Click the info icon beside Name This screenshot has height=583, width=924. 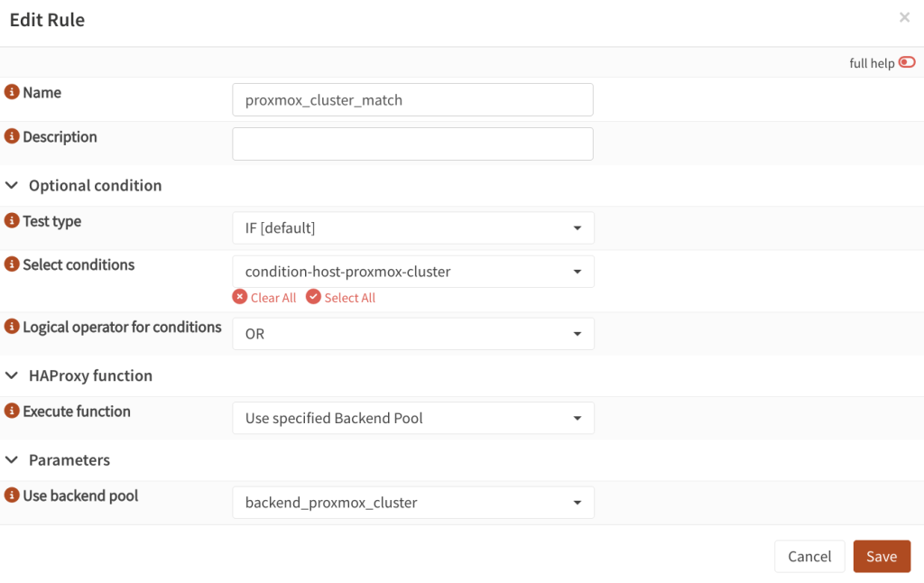(11, 92)
